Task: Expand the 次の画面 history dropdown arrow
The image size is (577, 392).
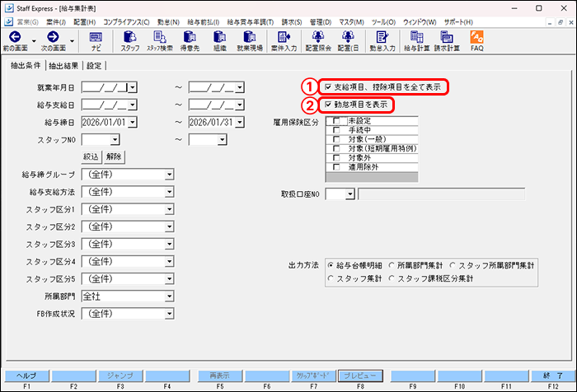Action: [x=72, y=41]
